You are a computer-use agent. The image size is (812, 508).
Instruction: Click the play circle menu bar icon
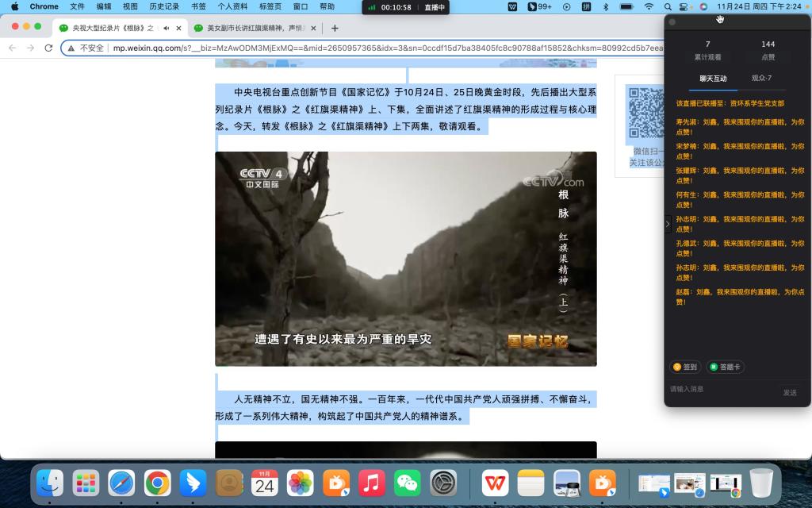pos(566,6)
